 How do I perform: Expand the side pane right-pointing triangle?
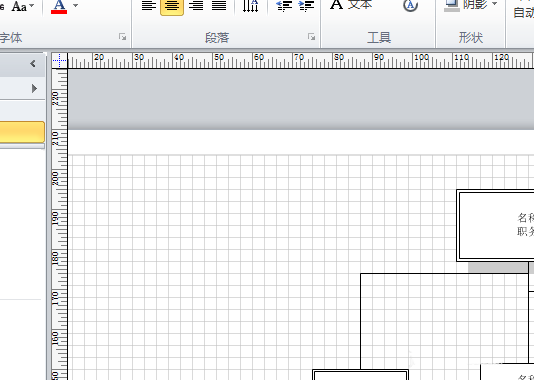(34, 89)
